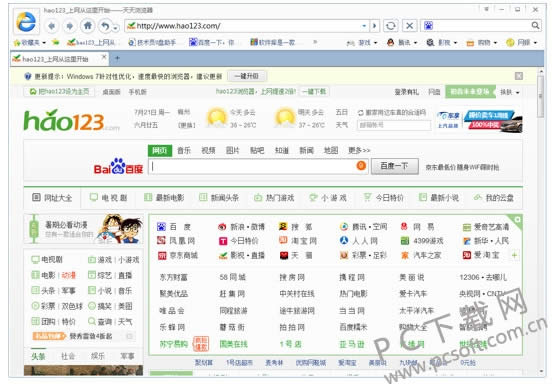Open the 暑期必看动漫 anime banner
The width and height of the screenshot is (560, 386).
(84, 229)
